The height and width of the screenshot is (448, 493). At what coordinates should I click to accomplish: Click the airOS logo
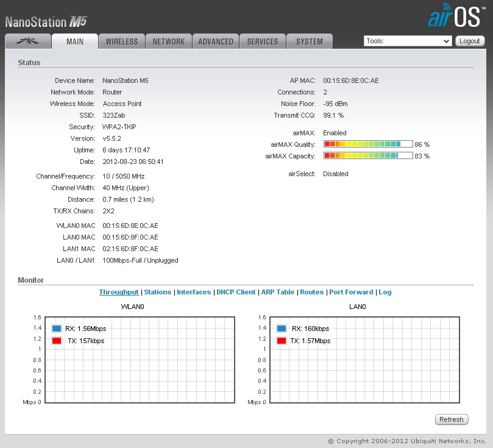[x=456, y=17]
